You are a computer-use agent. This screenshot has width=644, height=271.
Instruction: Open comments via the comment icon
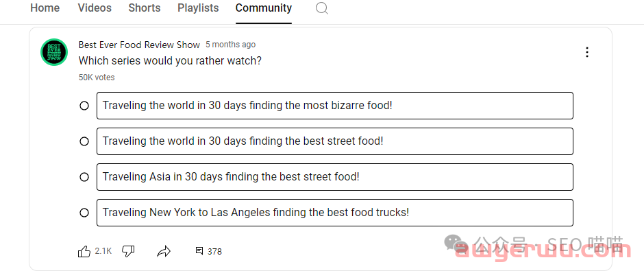199,251
